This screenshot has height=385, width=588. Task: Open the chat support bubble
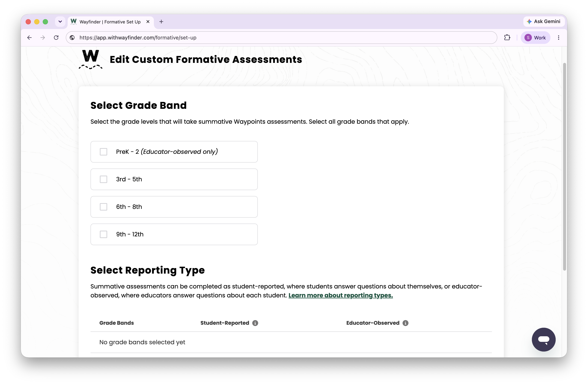[x=544, y=339]
